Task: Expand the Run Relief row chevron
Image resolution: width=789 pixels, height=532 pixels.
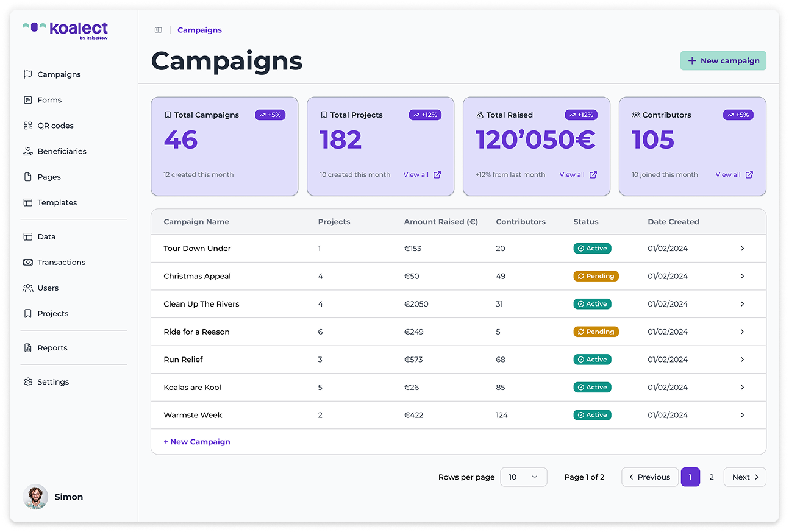Action: point(742,360)
